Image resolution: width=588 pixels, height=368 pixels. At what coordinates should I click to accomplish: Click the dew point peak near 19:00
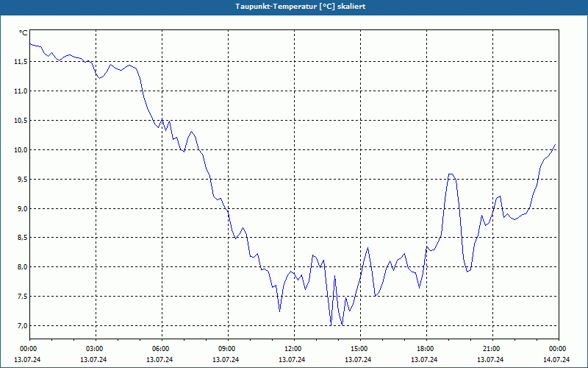(x=451, y=174)
